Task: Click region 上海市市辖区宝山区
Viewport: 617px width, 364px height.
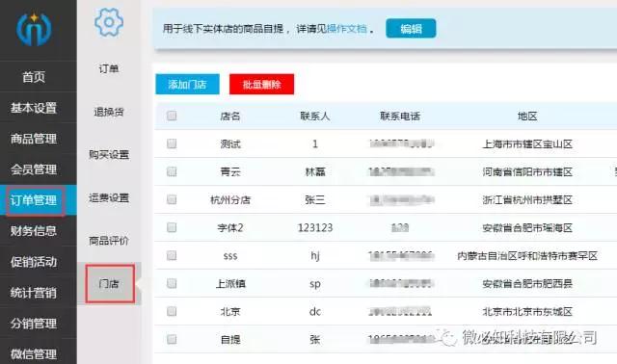Action: tap(527, 144)
